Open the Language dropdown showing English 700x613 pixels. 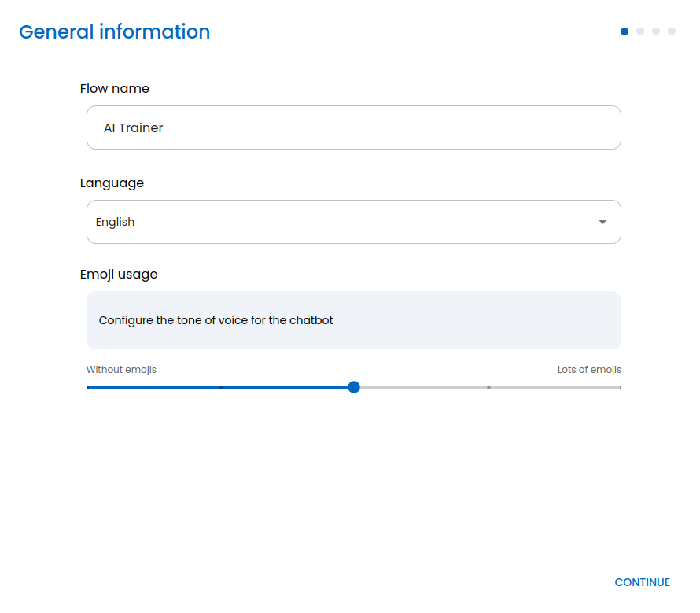pyautogui.click(x=354, y=222)
